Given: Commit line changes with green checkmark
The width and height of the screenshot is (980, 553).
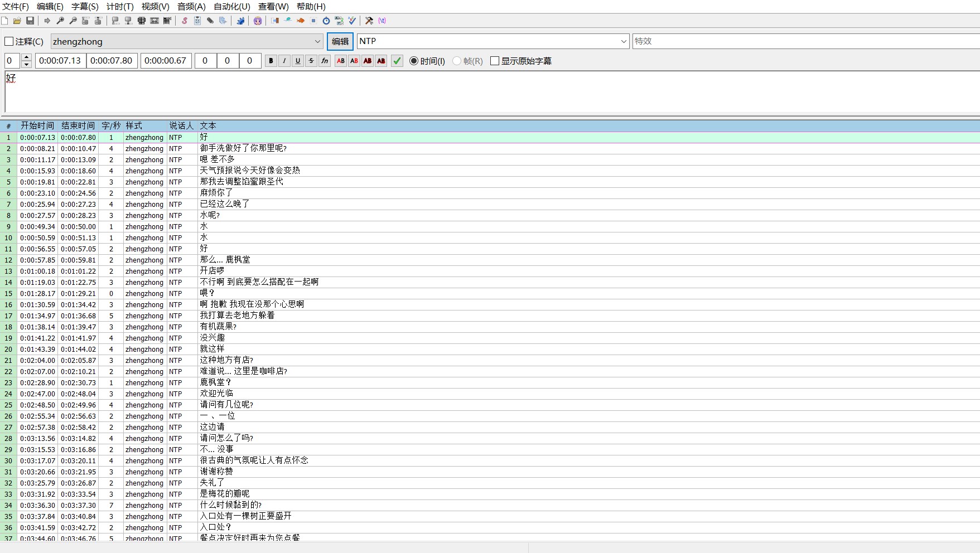Looking at the screenshot, I should click(397, 61).
